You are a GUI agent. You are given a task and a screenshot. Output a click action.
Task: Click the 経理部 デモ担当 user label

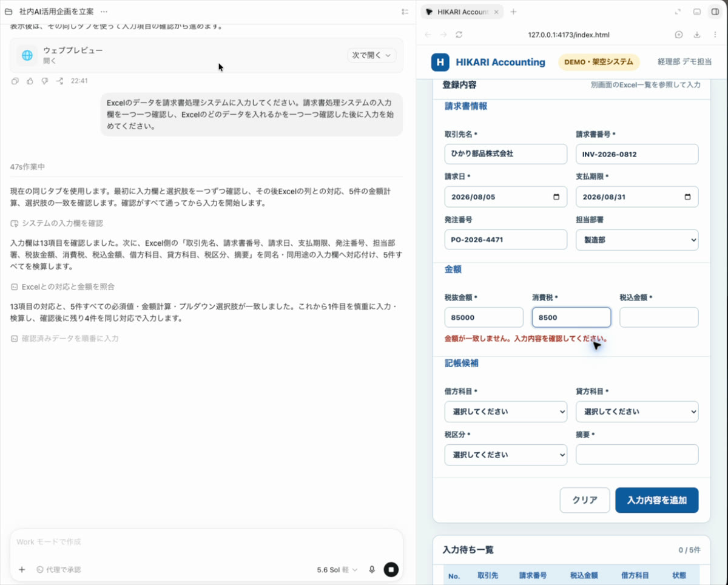coord(684,62)
